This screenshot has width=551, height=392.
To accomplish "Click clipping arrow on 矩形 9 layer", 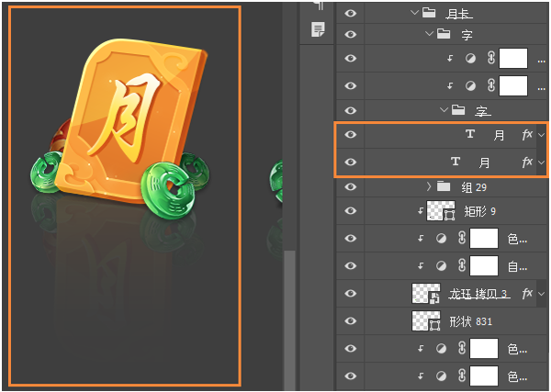I will [x=421, y=211].
